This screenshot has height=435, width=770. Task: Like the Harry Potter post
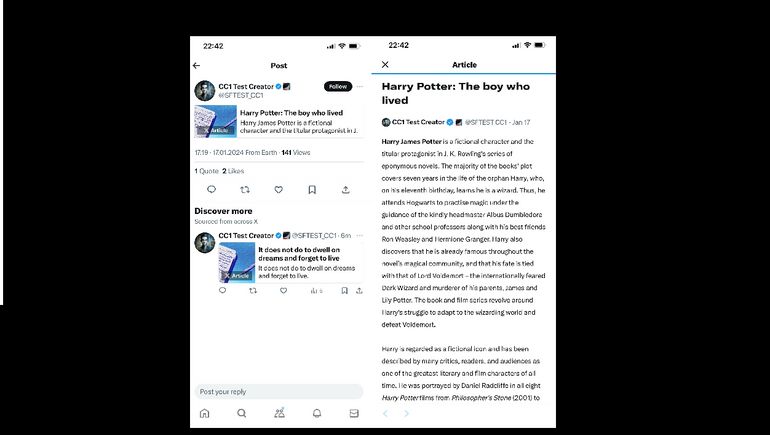pos(278,190)
